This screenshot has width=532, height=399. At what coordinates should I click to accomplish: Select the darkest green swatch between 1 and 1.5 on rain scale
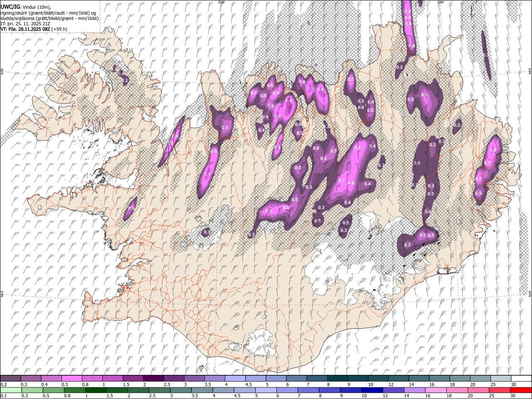click(x=96, y=390)
